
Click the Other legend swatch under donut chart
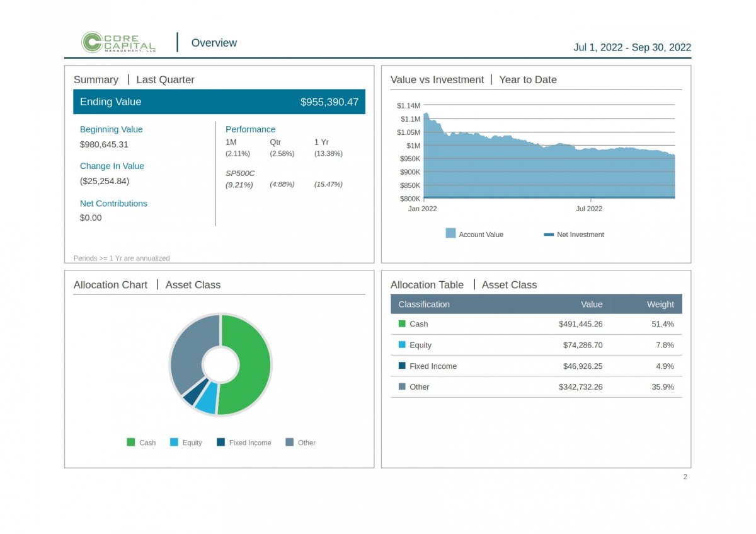pyautogui.click(x=290, y=443)
